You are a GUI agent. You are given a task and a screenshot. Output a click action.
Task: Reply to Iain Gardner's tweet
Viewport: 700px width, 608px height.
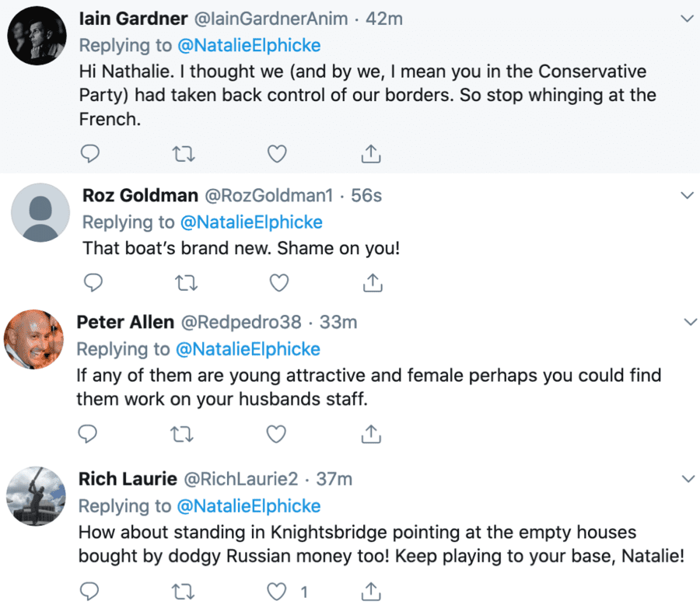click(89, 154)
